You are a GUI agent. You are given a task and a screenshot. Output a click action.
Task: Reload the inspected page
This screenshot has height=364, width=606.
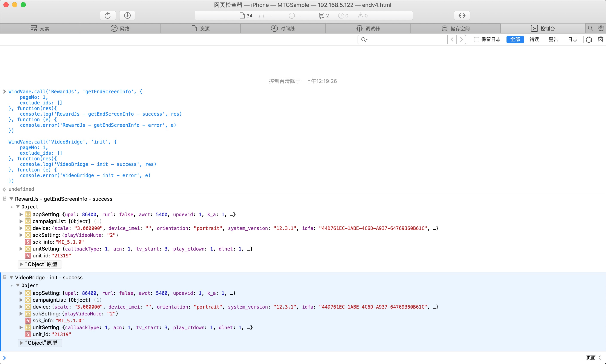(108, 15)
